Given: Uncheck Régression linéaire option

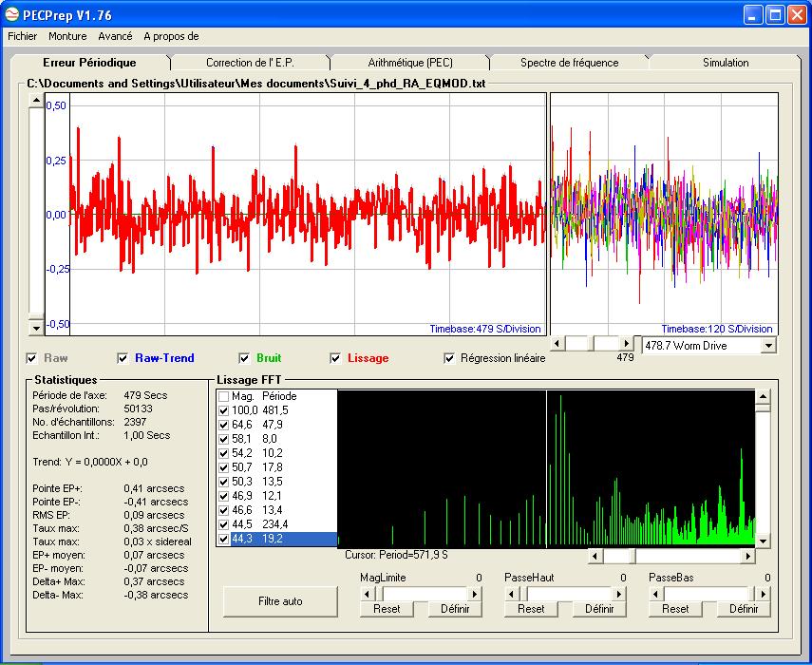Looking at the screenshot, I should click(x=449, y=358).
